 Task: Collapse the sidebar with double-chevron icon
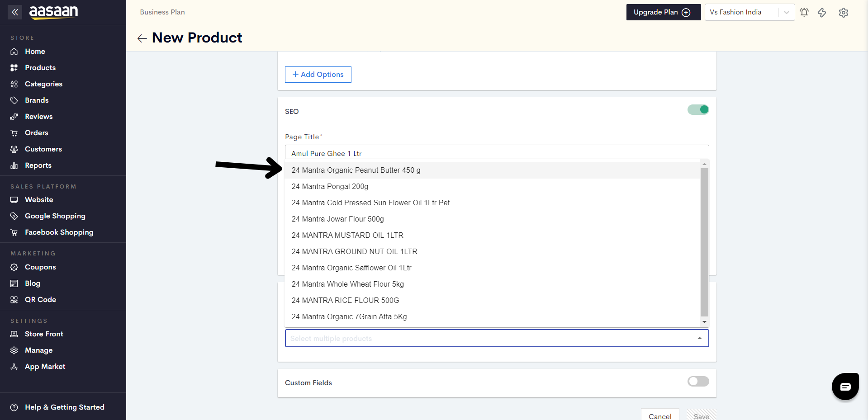(15, 12)
